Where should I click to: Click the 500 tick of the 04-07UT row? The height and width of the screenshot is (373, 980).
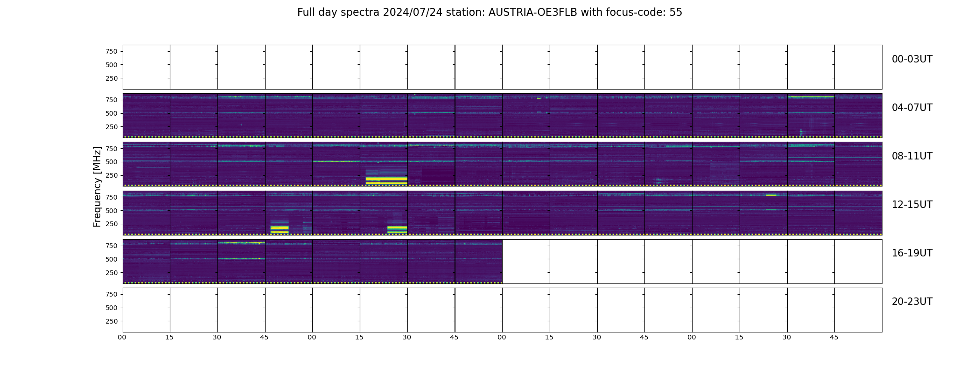112,114
